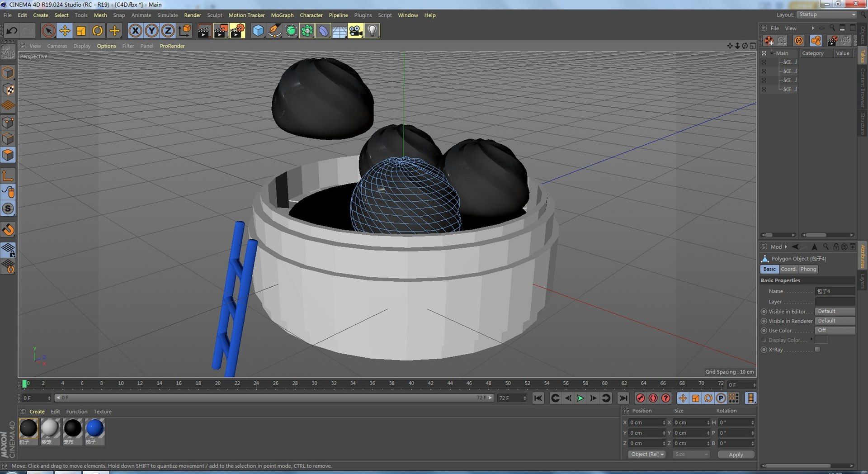Click frame 30 on timeline ruler
The image size is (868, 474).
[314, 384]
